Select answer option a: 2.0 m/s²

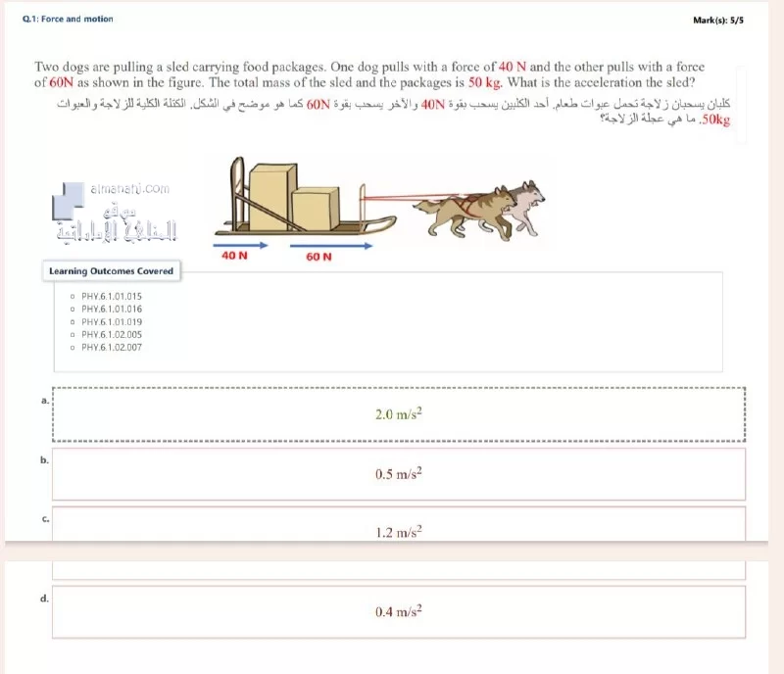tap(399, 414)
